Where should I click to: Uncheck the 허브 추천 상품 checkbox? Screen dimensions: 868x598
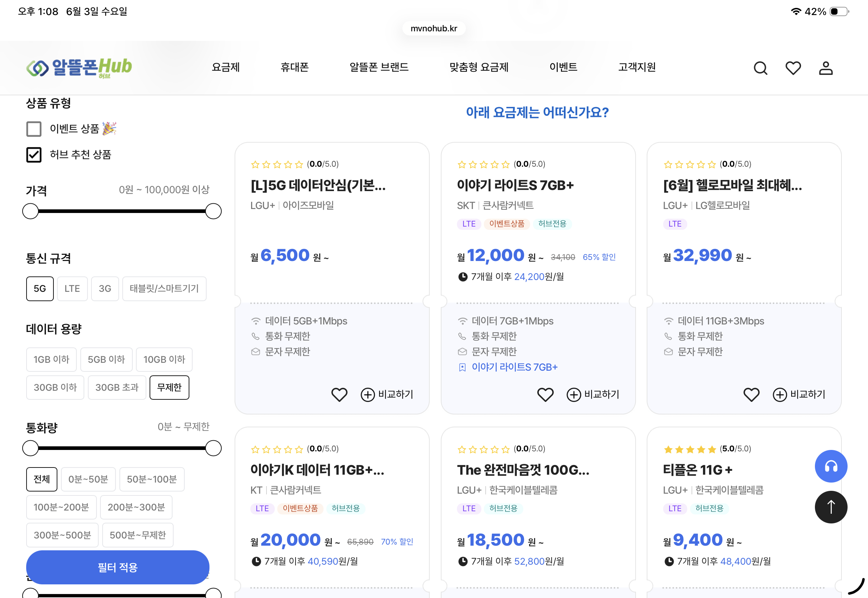click(x=34, y=155)
